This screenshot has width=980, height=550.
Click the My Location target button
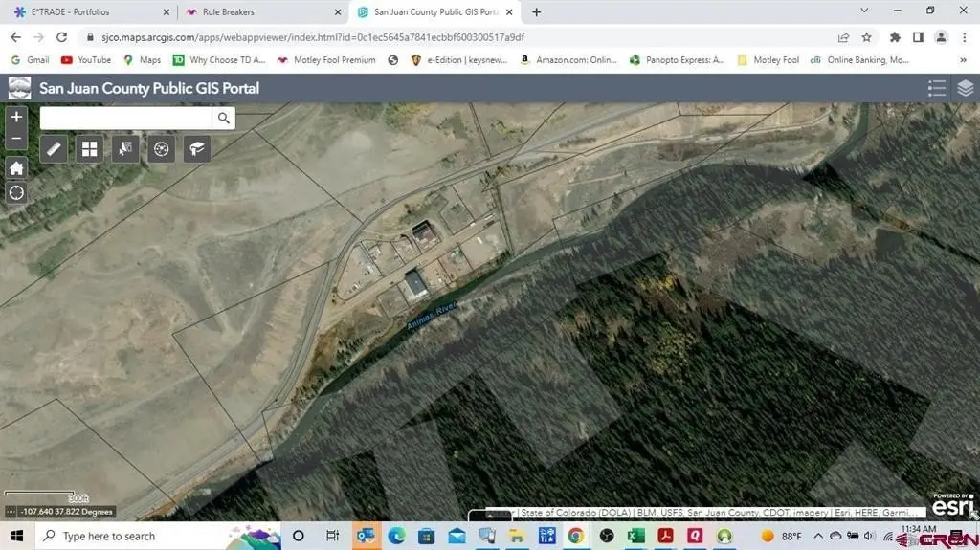pos(16,192)
